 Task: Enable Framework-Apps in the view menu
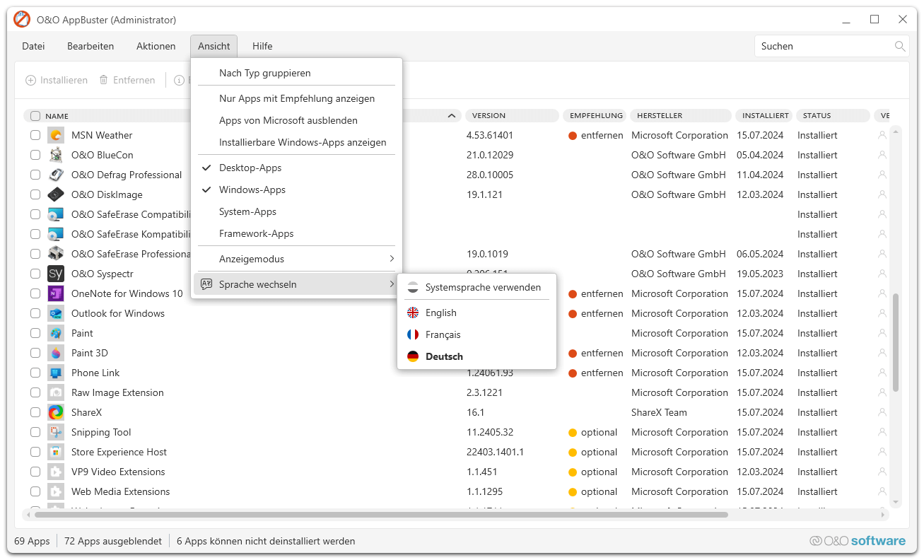[296, 233]
